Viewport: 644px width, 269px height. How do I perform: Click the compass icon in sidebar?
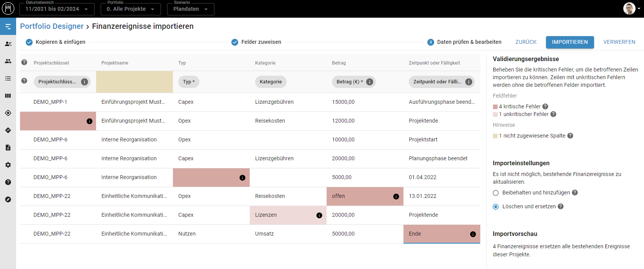tap(8, 199)
